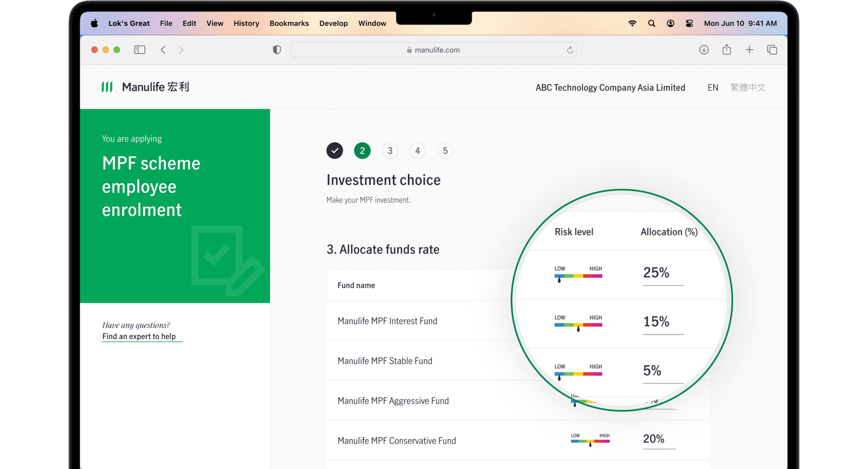Switch language to 繁體中文
Screen dimensions: 868x469
(748, 87)
